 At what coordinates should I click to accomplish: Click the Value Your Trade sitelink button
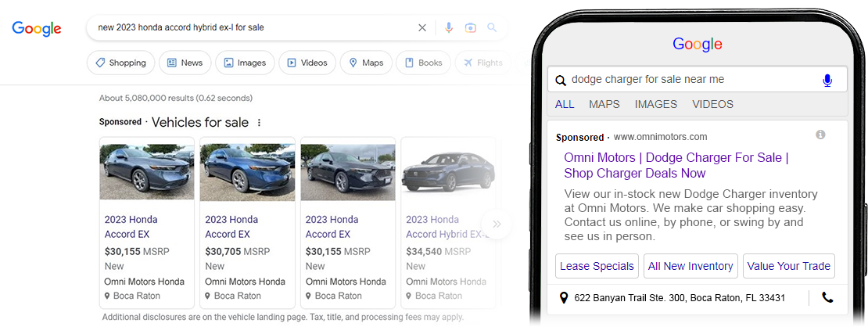tap(789, 266)
